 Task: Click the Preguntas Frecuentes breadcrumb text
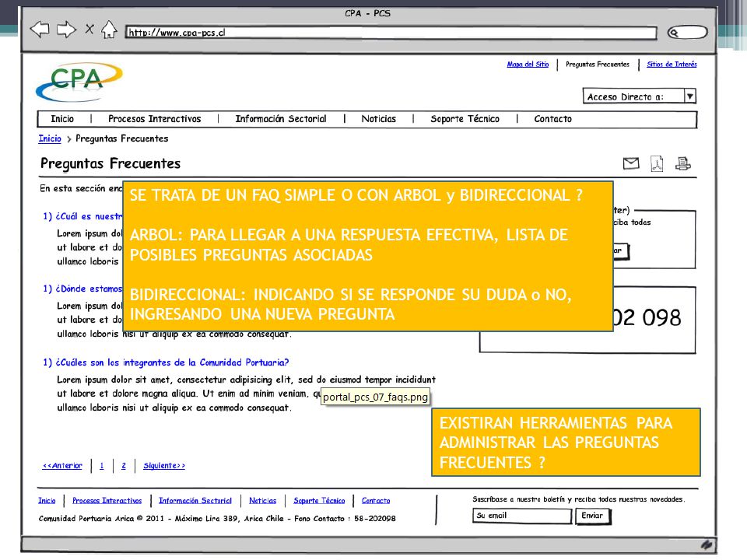tap(122, 138)
